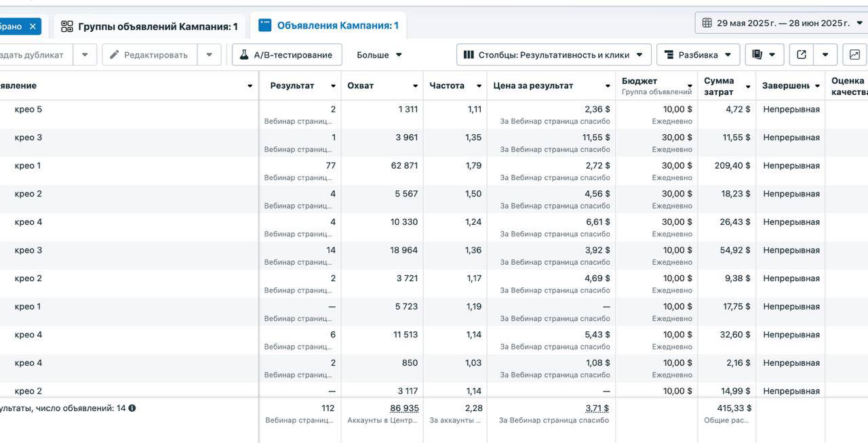Click calendar icon in date range picker
The height and width of the screenshot is (443, 868).
[707, 23]
